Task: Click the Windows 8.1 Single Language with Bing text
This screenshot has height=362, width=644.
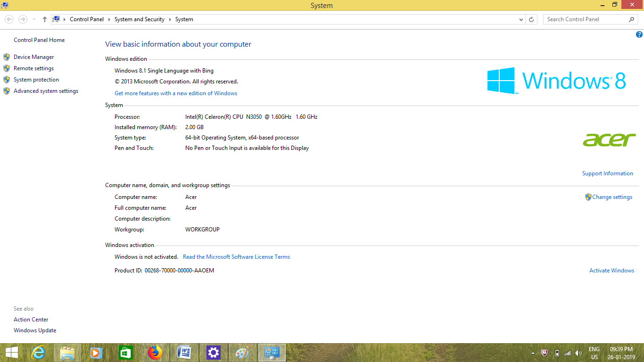Action: point(164,71)
